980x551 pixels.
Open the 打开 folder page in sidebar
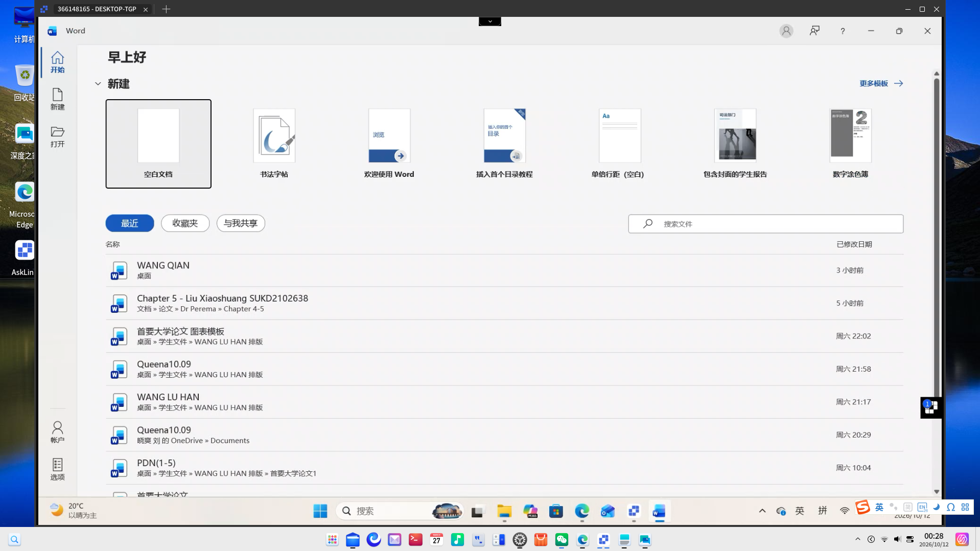[x=57, y=136]
